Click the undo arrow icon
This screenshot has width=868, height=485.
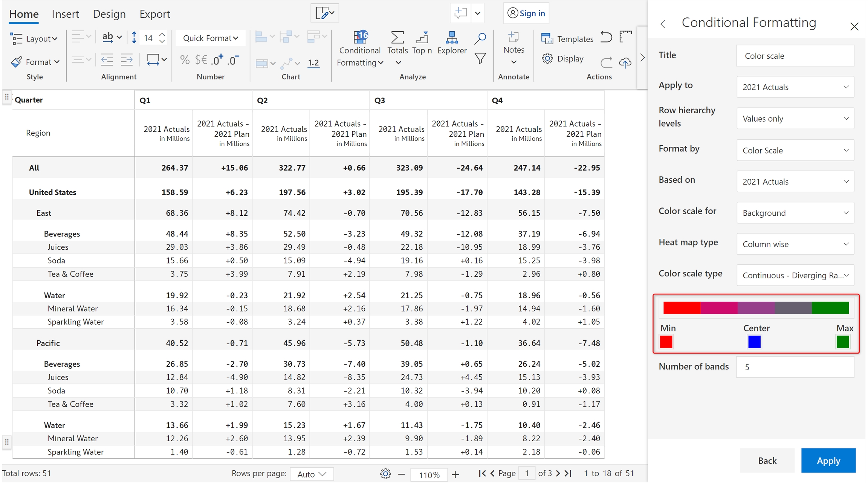[606, 37]
